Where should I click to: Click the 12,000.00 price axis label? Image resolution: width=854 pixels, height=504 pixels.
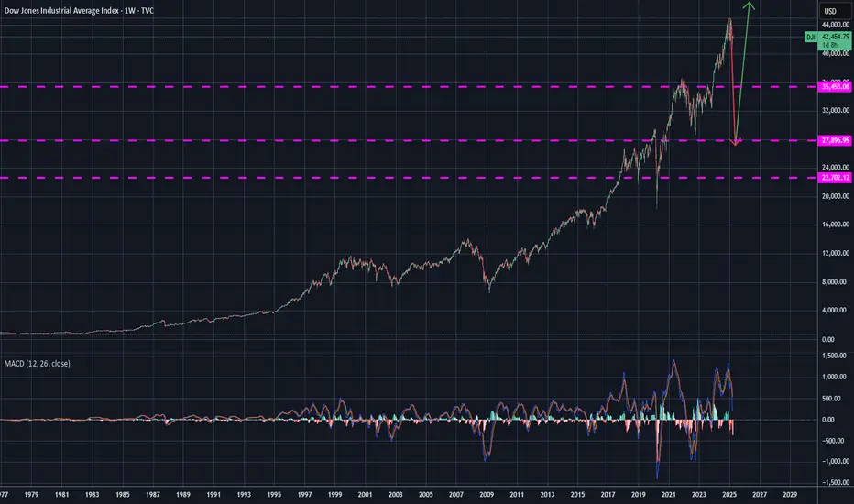[x=836, y=253]
